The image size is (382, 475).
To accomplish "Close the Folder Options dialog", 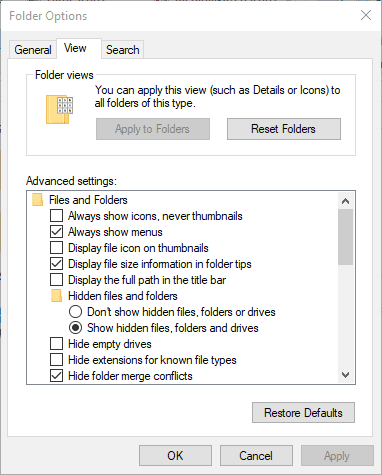I will coord(366,15).
